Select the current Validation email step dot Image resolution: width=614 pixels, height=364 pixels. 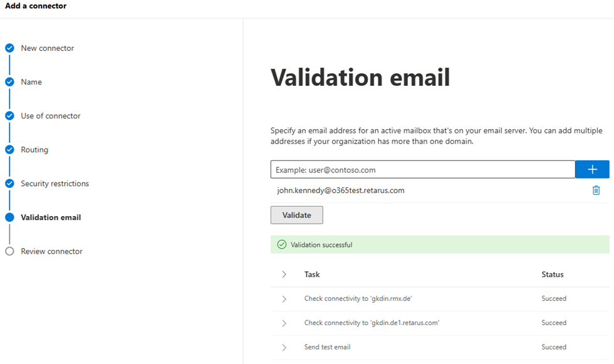pos(9,217)
